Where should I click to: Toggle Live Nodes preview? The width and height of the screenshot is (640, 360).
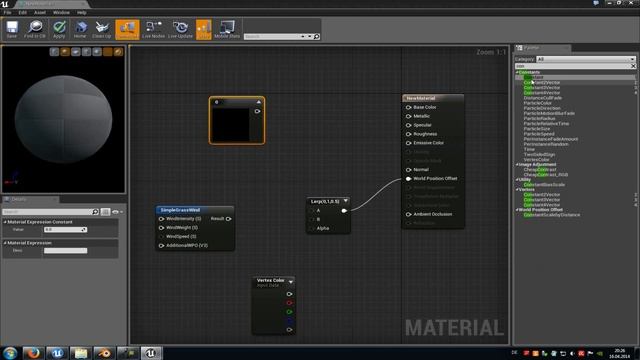pyautogui.click(x=153, y=29)
